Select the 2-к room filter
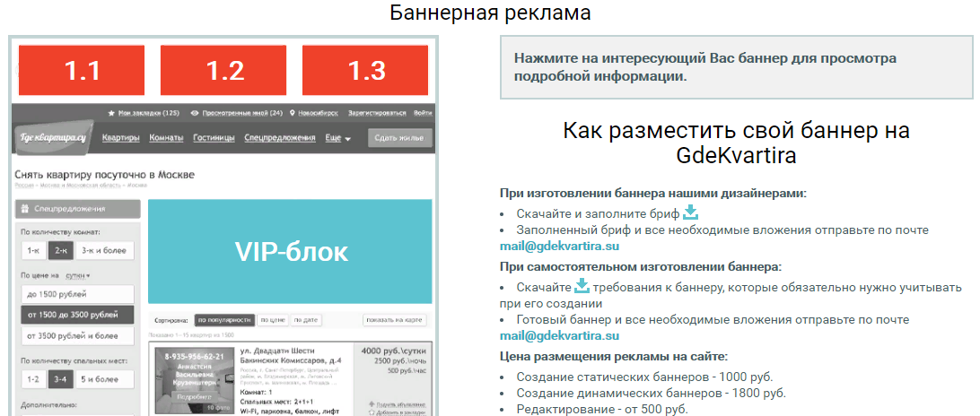 click(x=61, y=251)
